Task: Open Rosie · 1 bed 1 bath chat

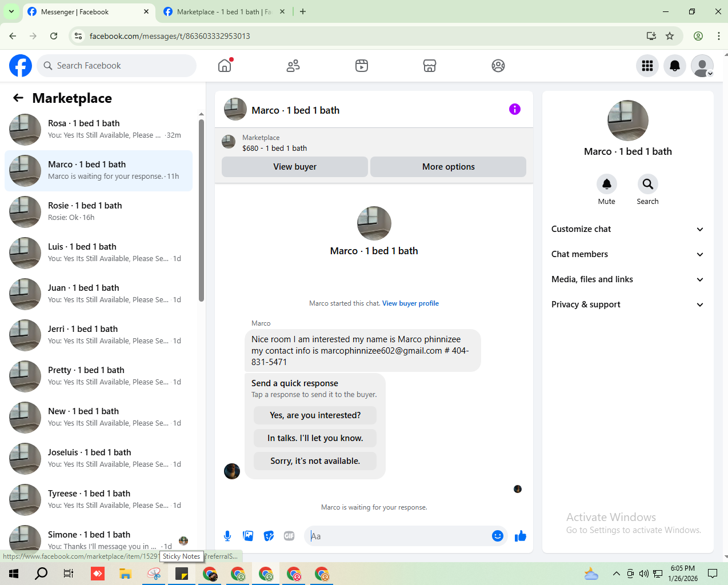Action: click(x=98, y=212)
